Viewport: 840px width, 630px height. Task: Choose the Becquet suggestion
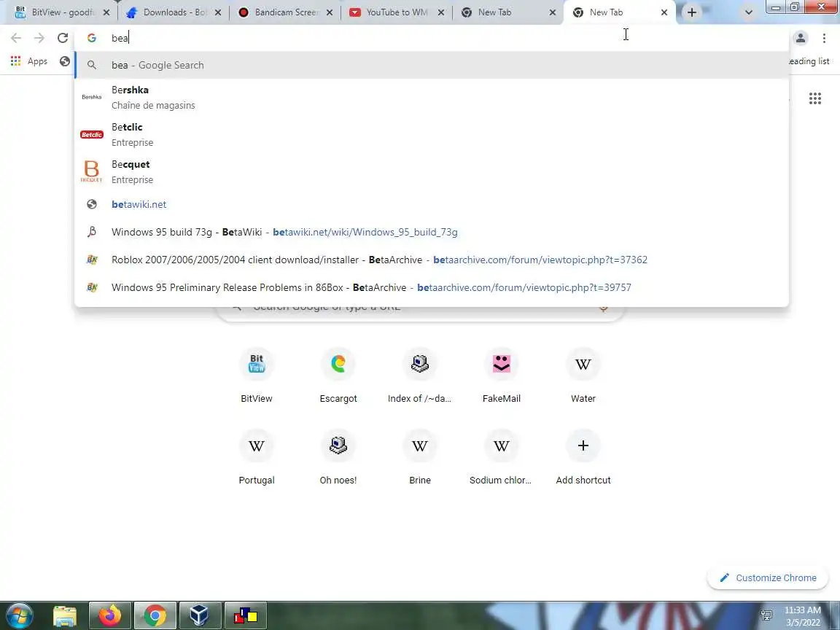tap(431, 171)
